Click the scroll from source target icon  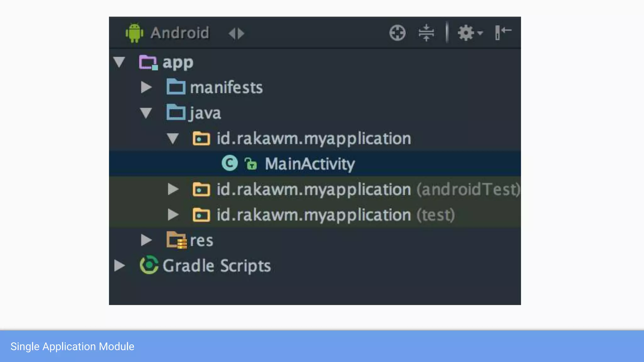[397, 33]
